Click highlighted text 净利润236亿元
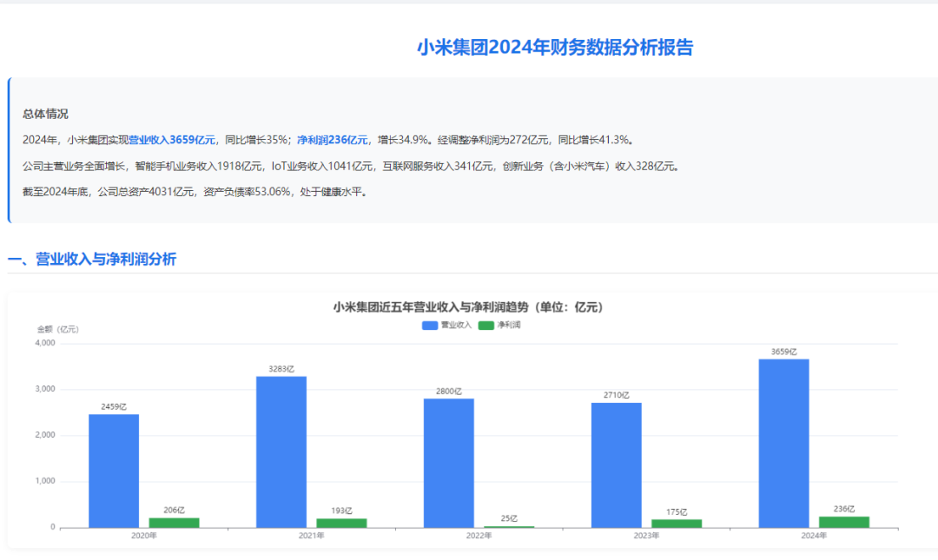Viewport: 938px width, 560px height. [332, 140]
